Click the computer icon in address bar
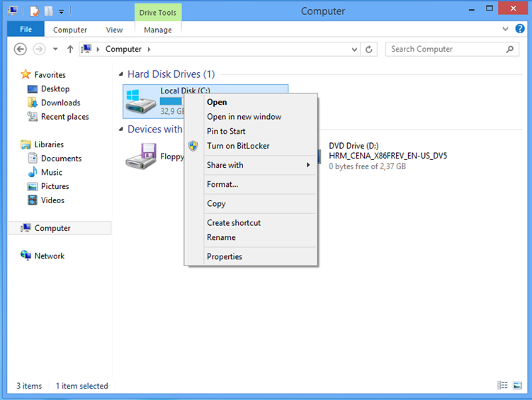The image size is (532, 400). click(86, 49)
